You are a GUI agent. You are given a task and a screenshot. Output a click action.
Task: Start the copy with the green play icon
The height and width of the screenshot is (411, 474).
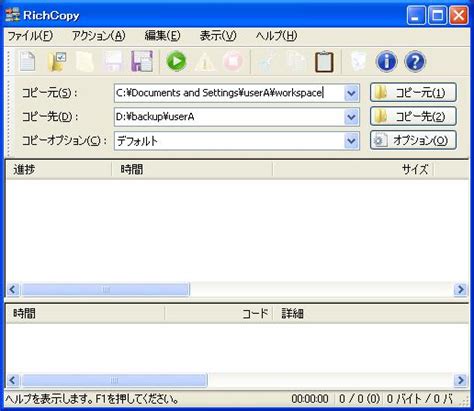(176, 61)
